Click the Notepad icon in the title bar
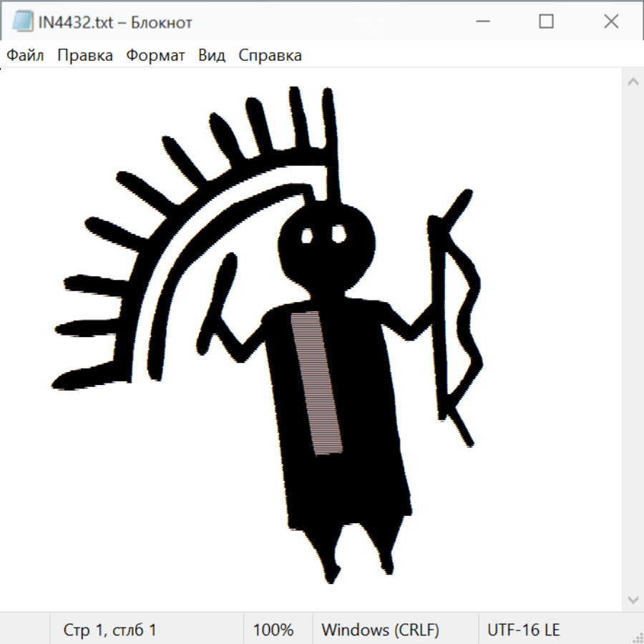644x644 pixels. pyautogui.click(x=22, y=22)
